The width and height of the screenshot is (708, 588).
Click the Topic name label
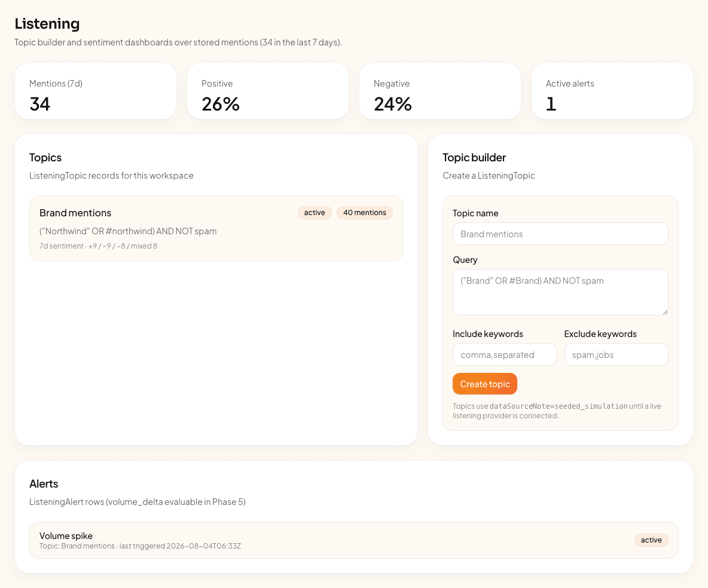pyautogui.click(x=475, y=213)
